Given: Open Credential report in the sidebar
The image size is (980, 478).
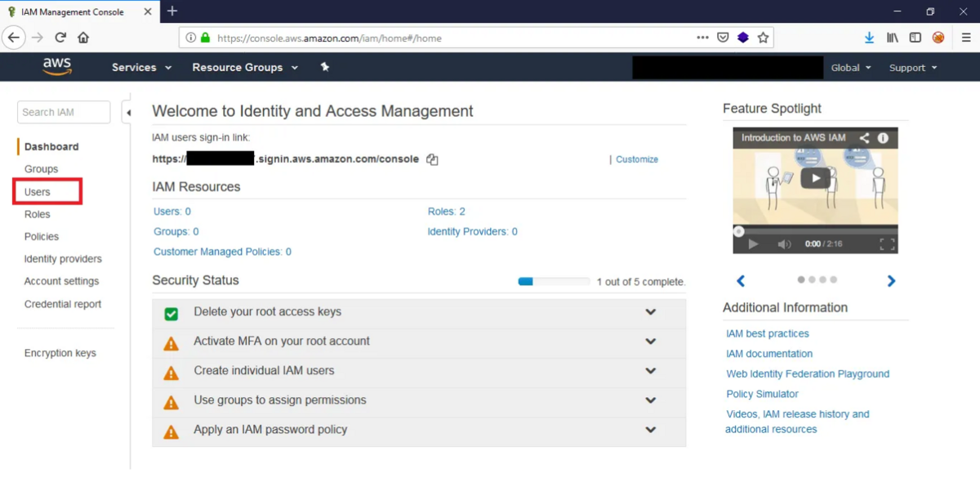Looking at the screenshot, I should (63, 304).
